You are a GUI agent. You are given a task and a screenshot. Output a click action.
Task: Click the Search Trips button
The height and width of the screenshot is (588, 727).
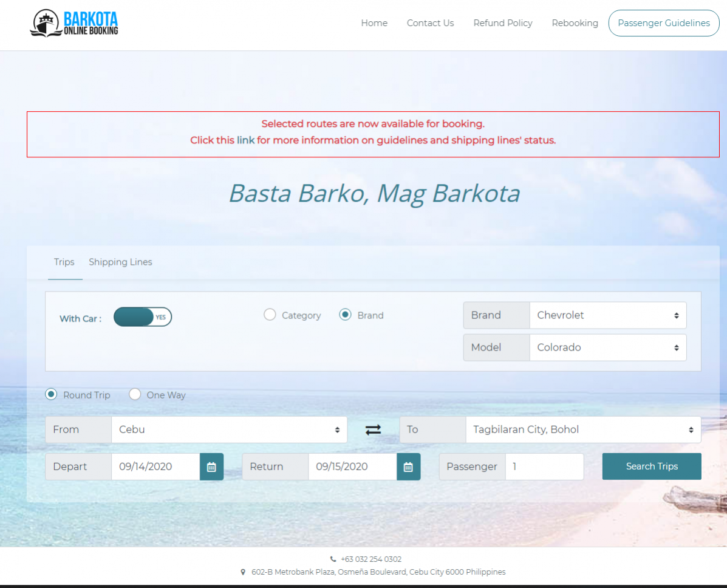pos(651,467)
